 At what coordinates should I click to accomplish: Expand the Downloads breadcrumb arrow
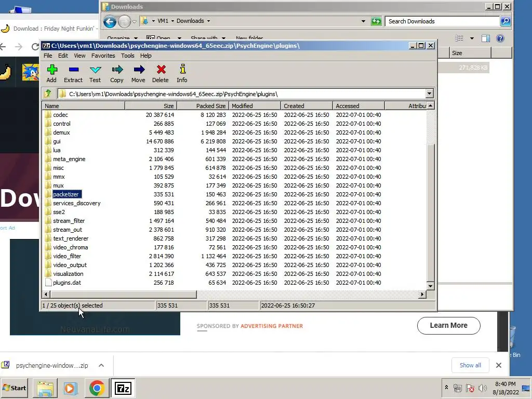[x=208, y=21]
